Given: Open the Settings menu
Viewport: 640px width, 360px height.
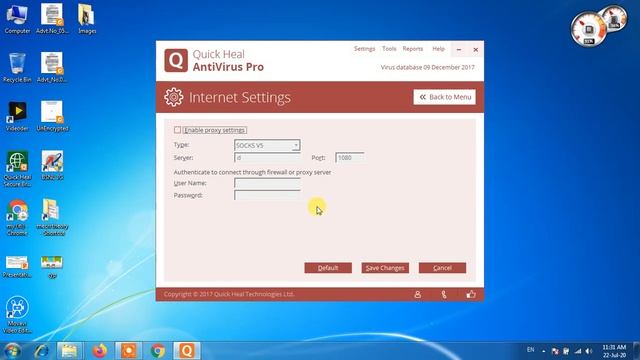Looking at the screenshot, I should 364,49.
